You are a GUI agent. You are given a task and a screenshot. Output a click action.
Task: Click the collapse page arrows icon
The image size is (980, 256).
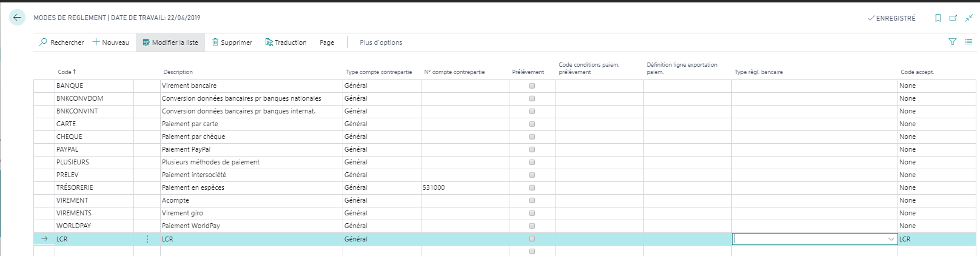969,18
